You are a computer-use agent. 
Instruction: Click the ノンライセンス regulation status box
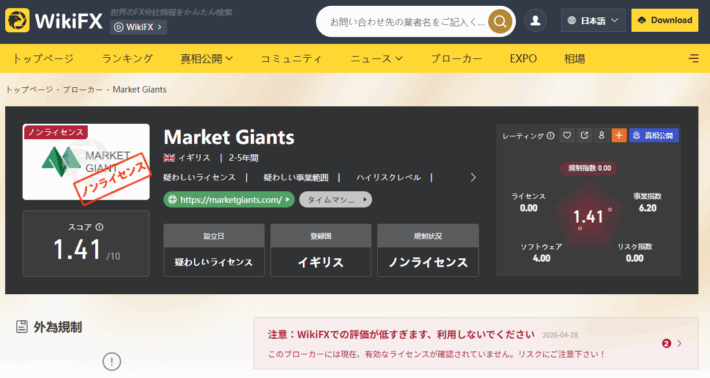pos(428,250)
